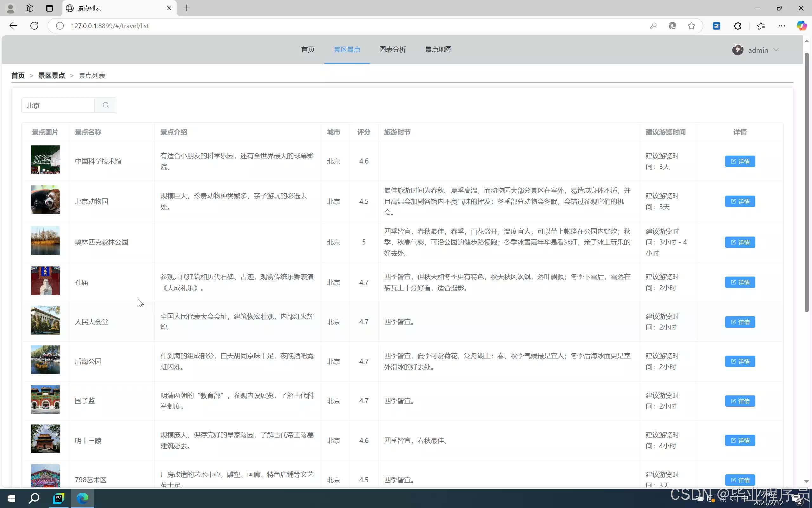Viewport: 812px width, 508px height.
Task: Open 详情 for 国子监
Action: pyautogui.click(x=740, y=401)
